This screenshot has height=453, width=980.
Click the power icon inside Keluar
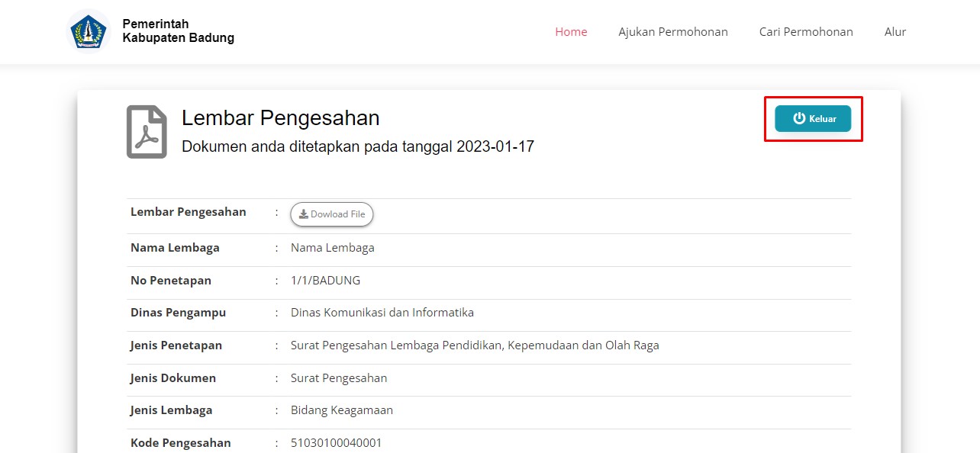799,118
